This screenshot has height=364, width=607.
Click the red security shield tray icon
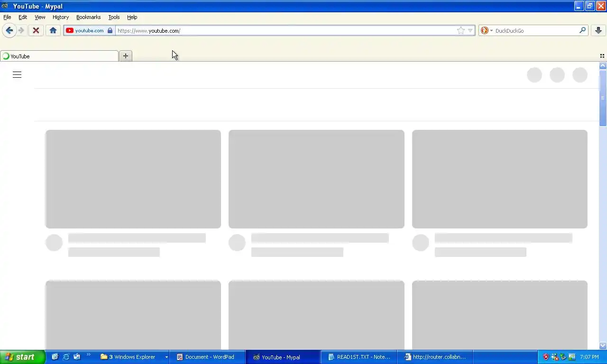[x=546, y=357]
